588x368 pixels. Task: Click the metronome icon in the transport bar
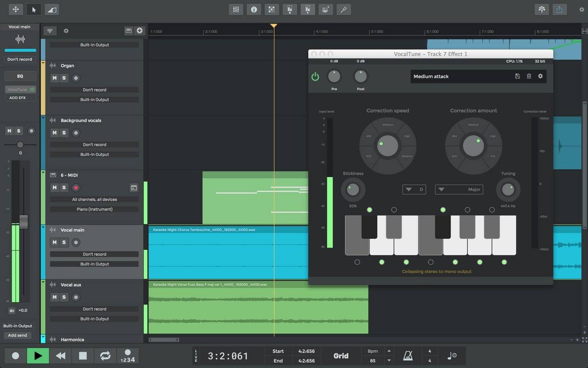tap(407, 356)
